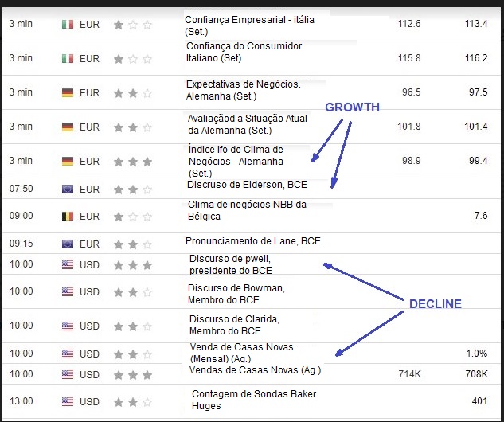The width and height of the screenshot is (504, 422).
Task: Open event Venda de Casas Novas (Mensal)
Action: [x=242, y=353]
